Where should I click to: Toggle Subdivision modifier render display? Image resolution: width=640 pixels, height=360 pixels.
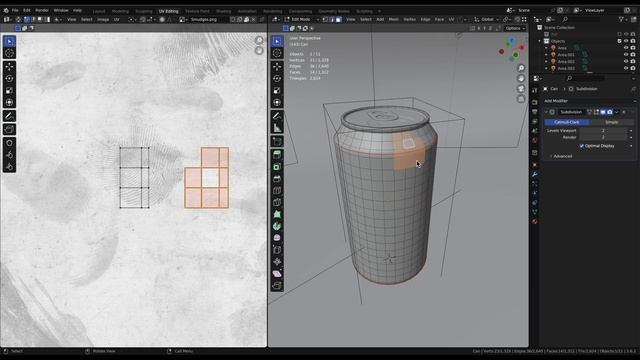[610, 112]
